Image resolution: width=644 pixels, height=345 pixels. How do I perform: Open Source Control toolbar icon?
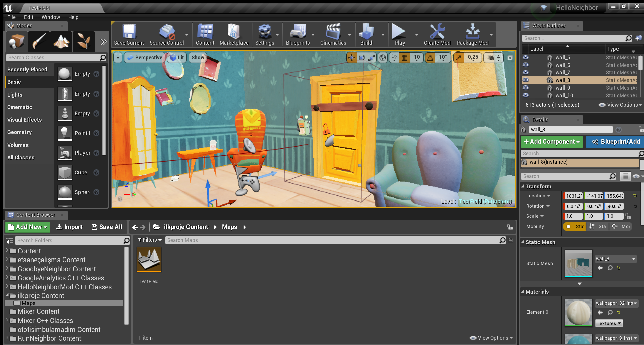(x=167, y=35)
